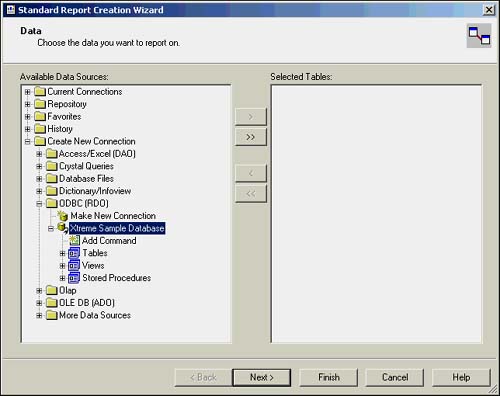Click the Make New Connection plug icon
500x396 pixels.
coord(62,216)
